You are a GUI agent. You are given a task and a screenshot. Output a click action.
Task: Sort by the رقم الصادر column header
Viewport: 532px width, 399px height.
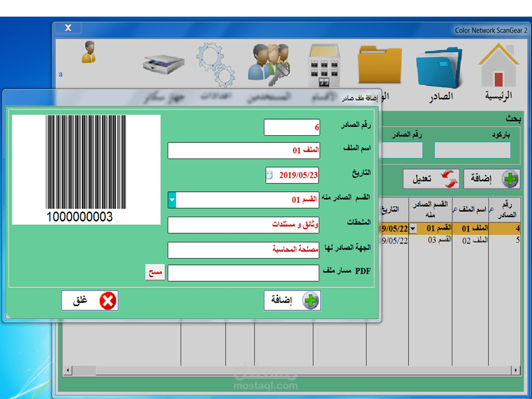pos(504,209)
